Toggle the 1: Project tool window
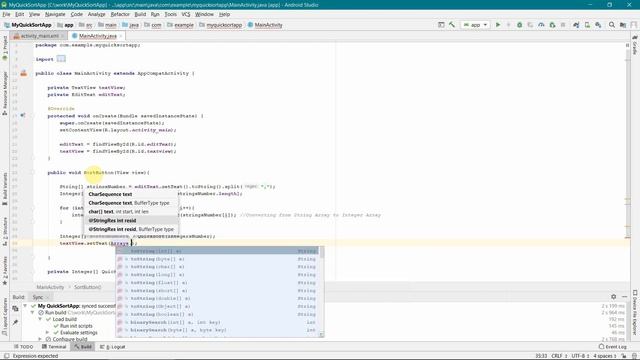Image resolution: width=640 pixels, height=360 pixels. [5, 49]
